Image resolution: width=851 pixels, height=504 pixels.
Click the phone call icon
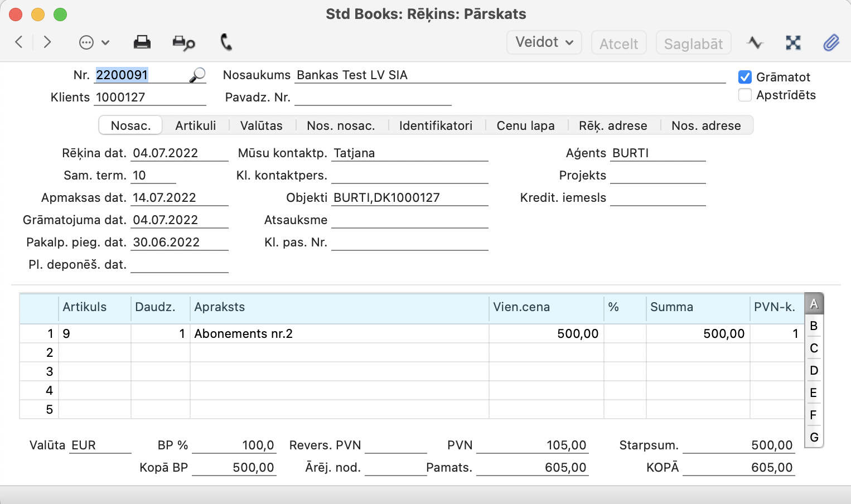(x=226, y=42)
